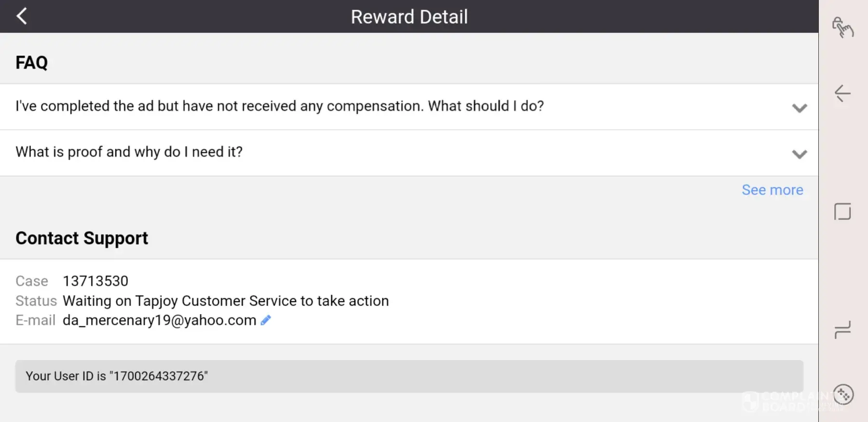
Task: Click the See more link
Action: click(772, 190)
